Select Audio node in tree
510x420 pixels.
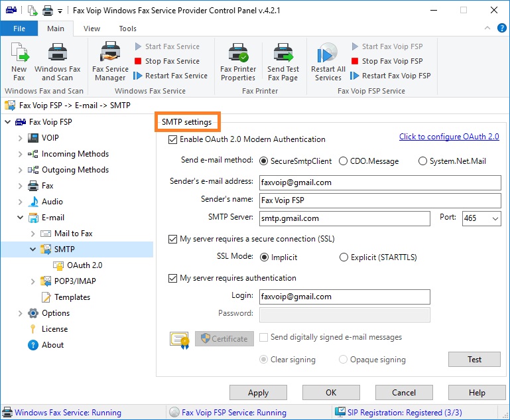tap(45, 202)
